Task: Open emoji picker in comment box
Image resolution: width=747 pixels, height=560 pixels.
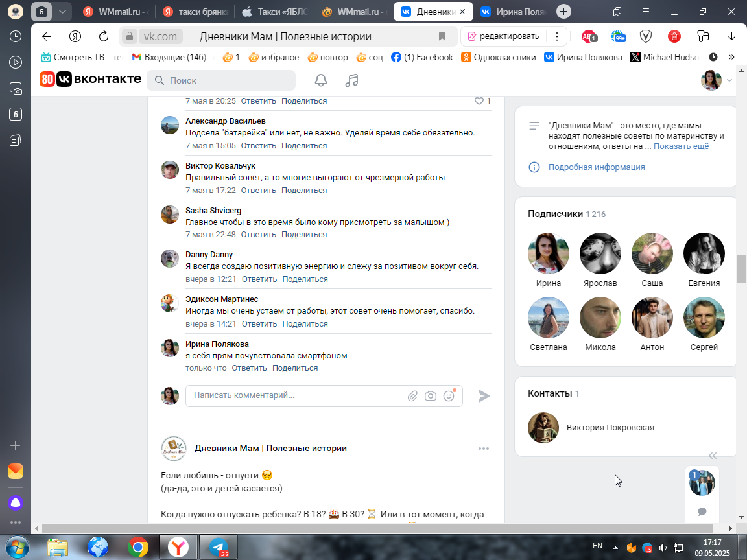Action: pyautogui.click(x=449, y=396)
